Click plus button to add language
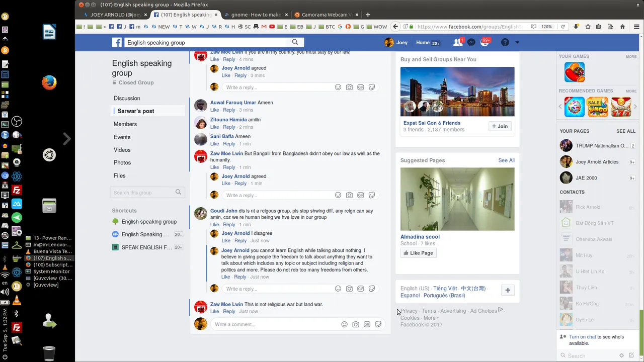Screen dimensions: 644x362 tap(508, 290)
